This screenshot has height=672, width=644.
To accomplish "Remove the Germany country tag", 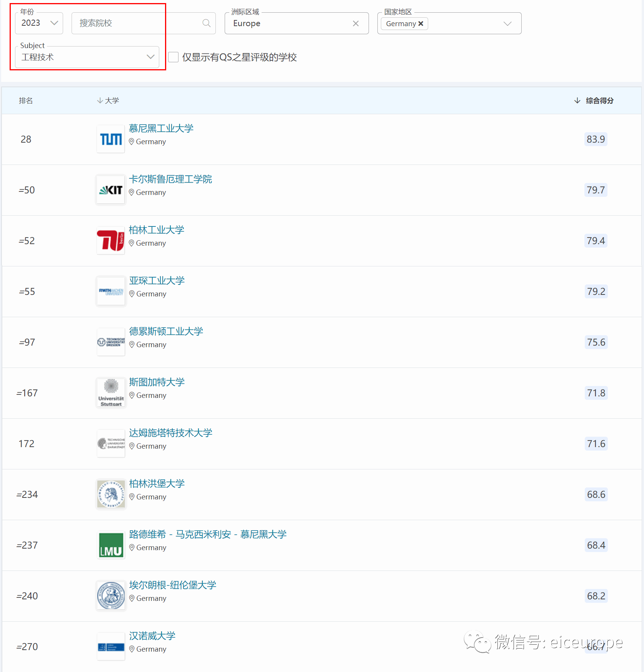I will point(421,23).
